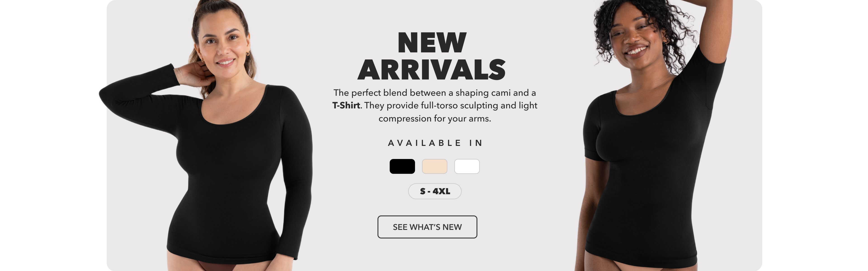Open the NEW ARRIVALS headline
This screenshot has height=271, width=868.
(x=432, y=56)
